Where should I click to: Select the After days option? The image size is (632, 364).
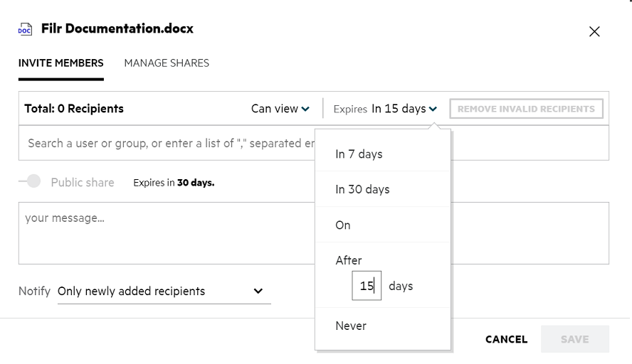point(349,260)
